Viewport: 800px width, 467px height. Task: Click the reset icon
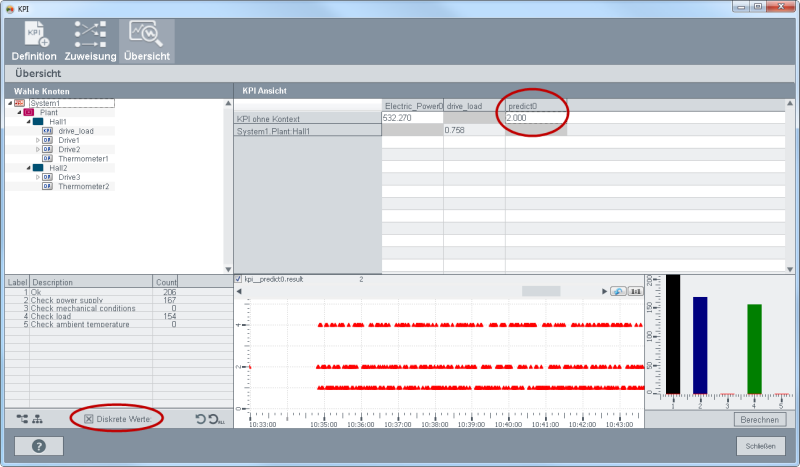[201, 419]
